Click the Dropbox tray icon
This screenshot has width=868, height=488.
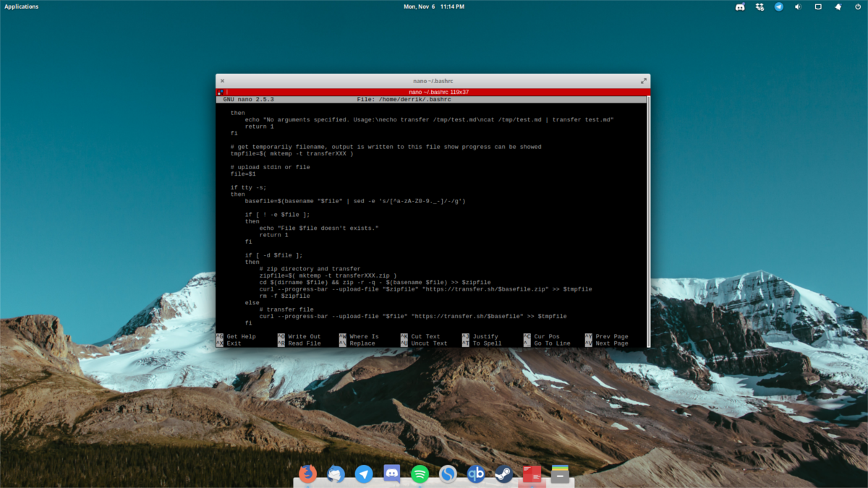pos(759,7)
